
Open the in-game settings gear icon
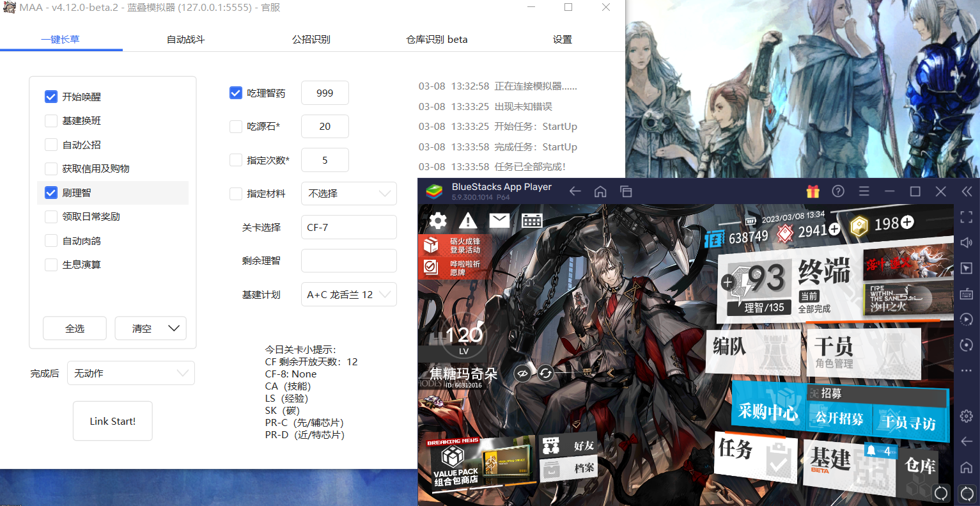click(x=438, y=220)
